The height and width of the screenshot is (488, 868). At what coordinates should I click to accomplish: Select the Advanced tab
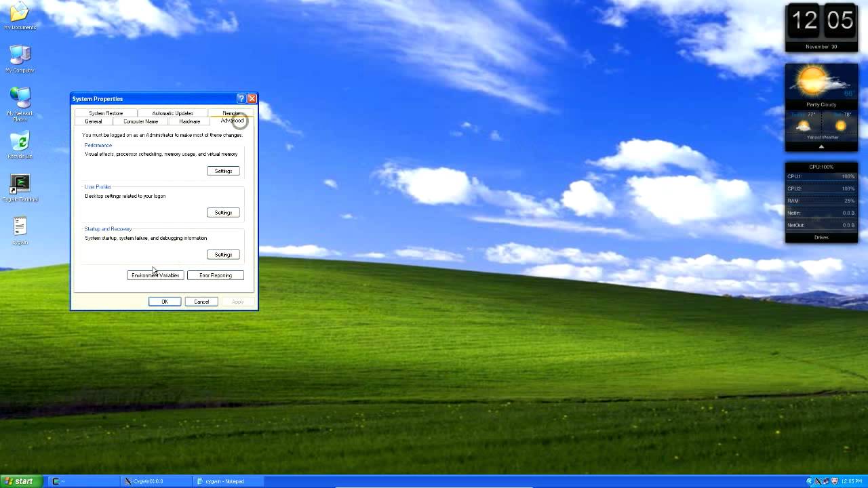click(x=232, y=121)
